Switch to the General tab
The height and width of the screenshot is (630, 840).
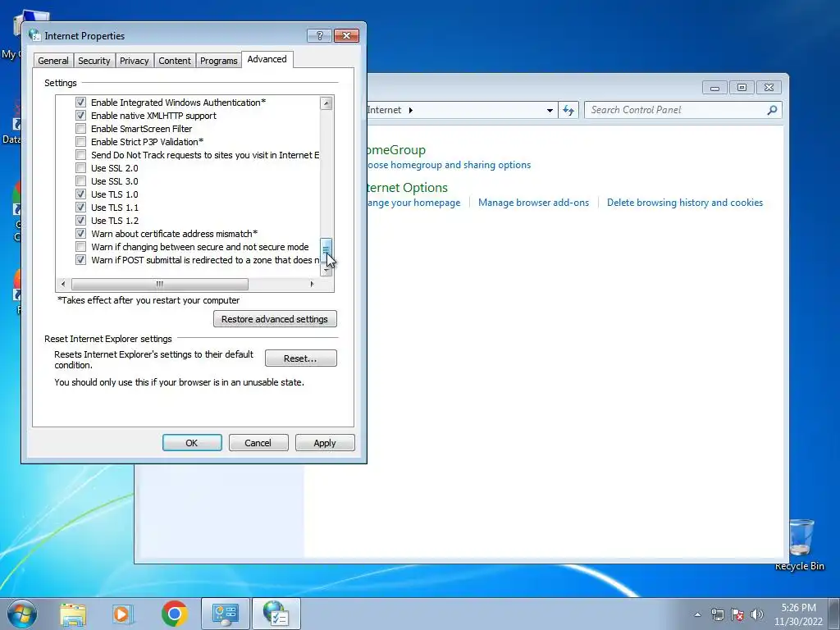click(x=53, y=61)
